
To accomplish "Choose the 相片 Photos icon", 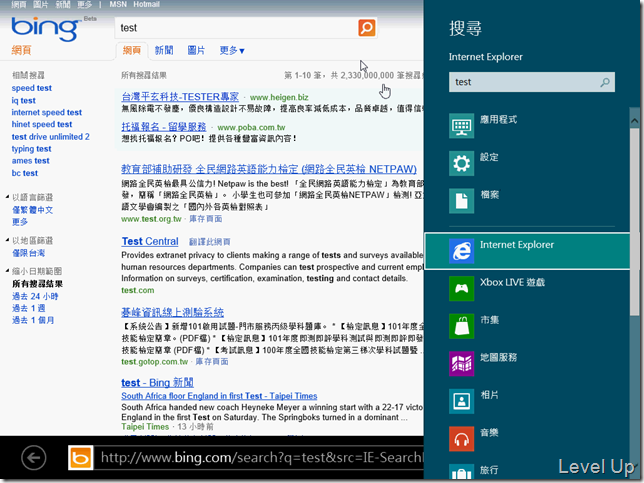I will coord(462,401).
